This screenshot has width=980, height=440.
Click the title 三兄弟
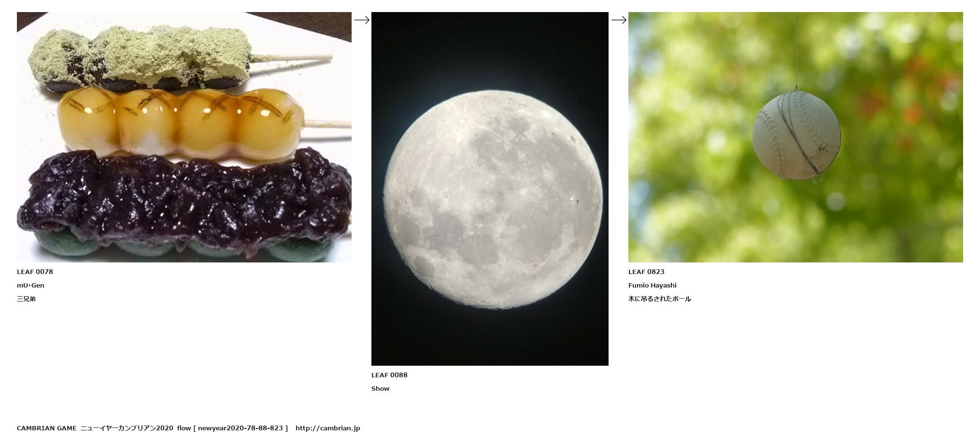tap(26, 299)
